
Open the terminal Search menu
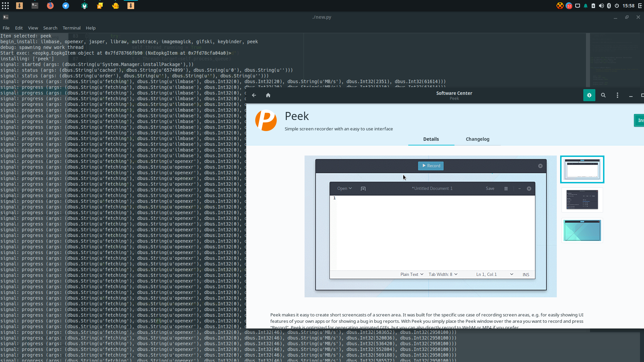[x=50, y=28]
